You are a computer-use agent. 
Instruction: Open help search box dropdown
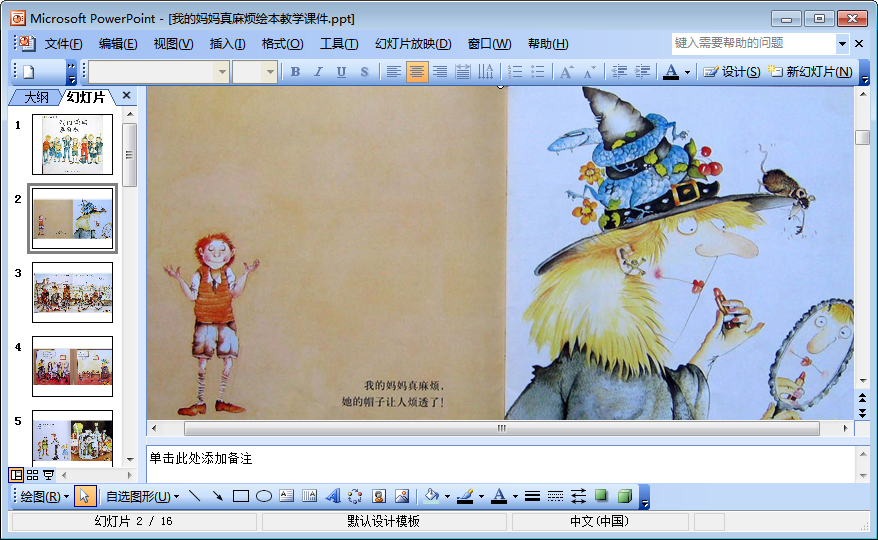coord(842,43)
